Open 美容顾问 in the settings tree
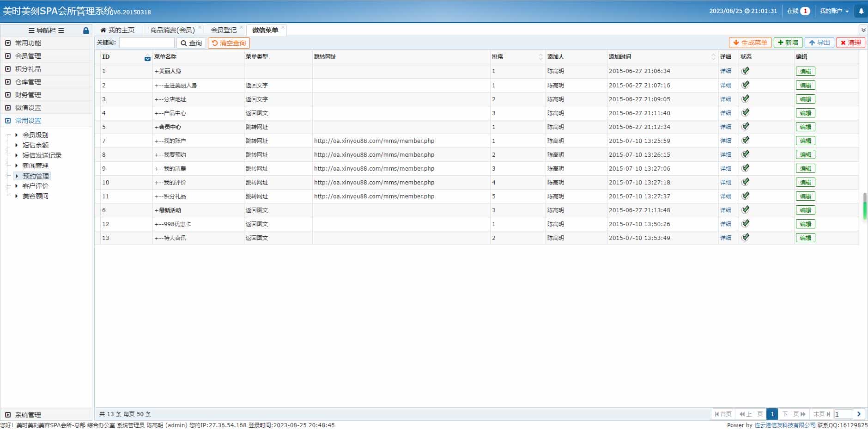This screenshot has height=430, width=868. click(x=36, y=196)
